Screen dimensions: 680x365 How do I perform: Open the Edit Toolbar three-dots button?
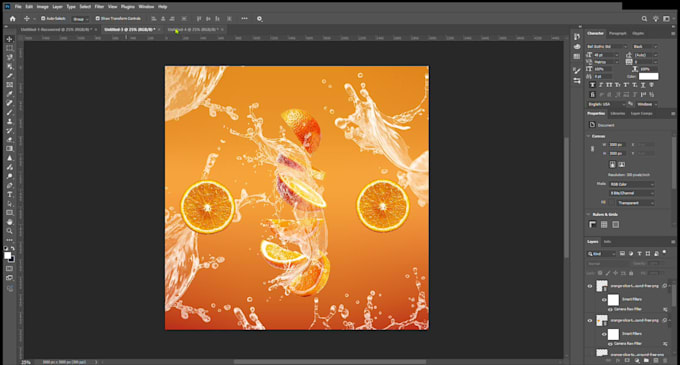pyautogui.click(x=10, y=240)
